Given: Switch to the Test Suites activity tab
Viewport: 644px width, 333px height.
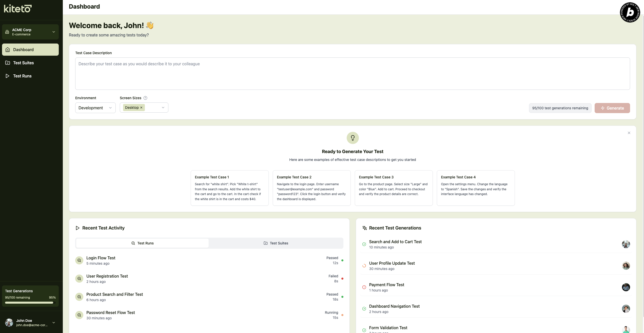Looking at the screenshot, I should coord(276,243).
